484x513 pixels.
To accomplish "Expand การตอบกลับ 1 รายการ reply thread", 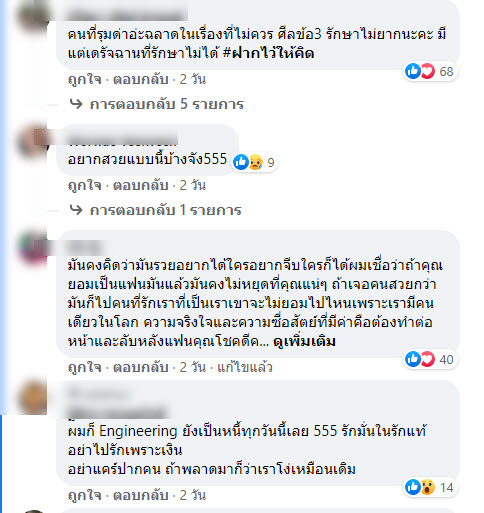I will point(165,210).
